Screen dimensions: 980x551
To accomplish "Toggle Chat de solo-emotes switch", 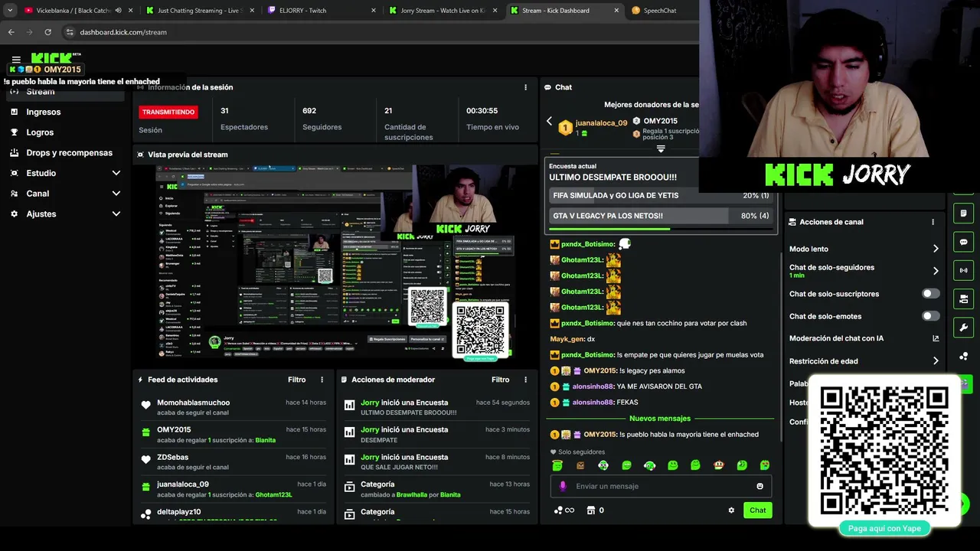I will coord(930,316).
